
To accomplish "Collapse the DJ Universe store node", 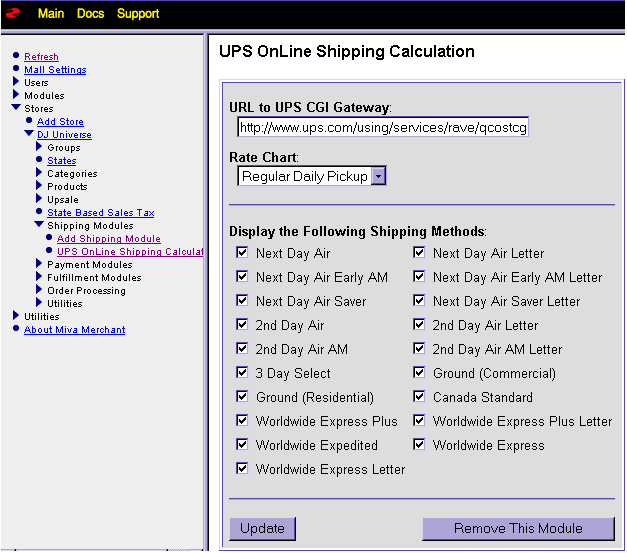I will tap(29, 133).
